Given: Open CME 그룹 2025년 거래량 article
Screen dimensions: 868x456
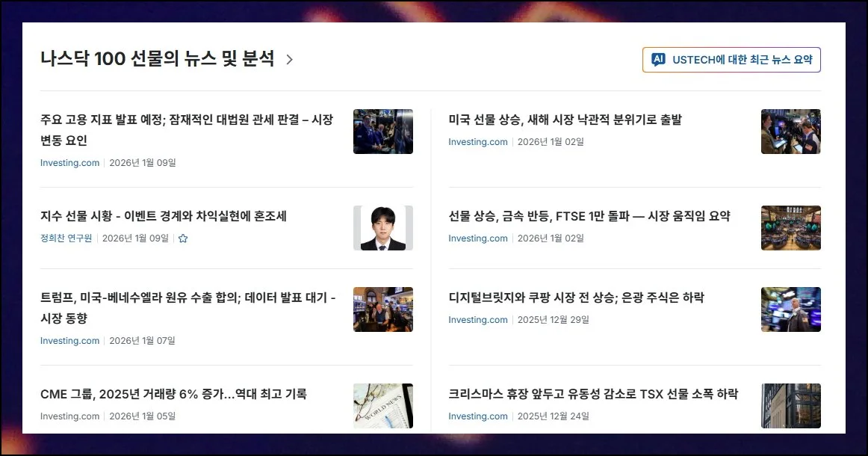Looking at the screenshot, I should click(173, 394).
